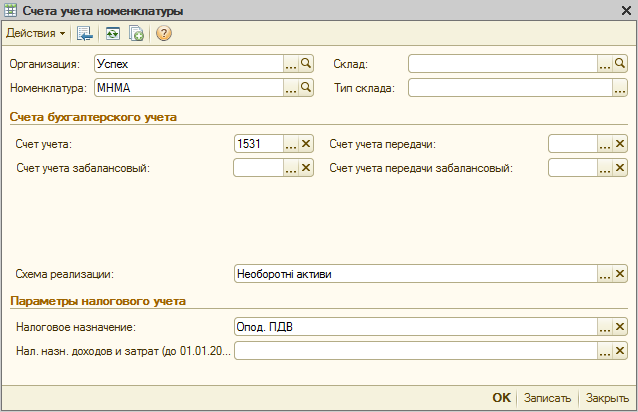The height and width of the screenshot is (412, 638).
Task: Click the magnifier icon next to Организация
Action: click(x=307, y=63)
